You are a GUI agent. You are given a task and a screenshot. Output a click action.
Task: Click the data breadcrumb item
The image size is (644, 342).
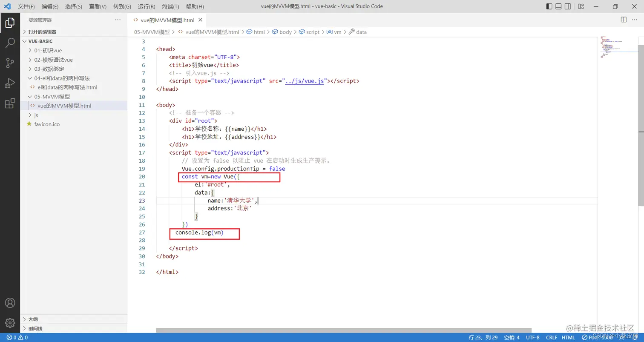click(x=358, y=32)
